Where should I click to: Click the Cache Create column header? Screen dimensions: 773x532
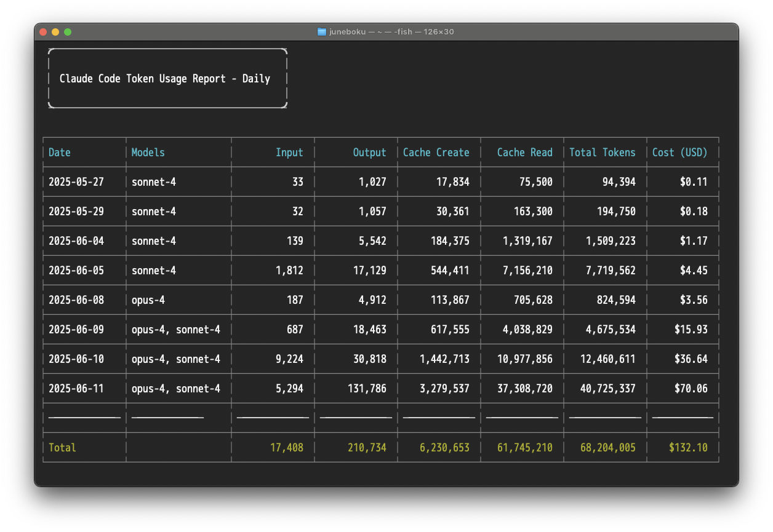click(436, 153)
